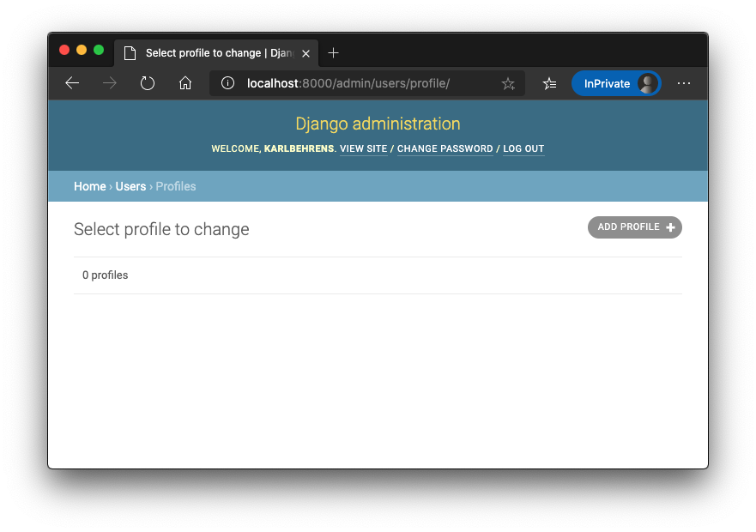Focus the address bar showing localhost:8000/admin/users/profile/

(366, 83)
